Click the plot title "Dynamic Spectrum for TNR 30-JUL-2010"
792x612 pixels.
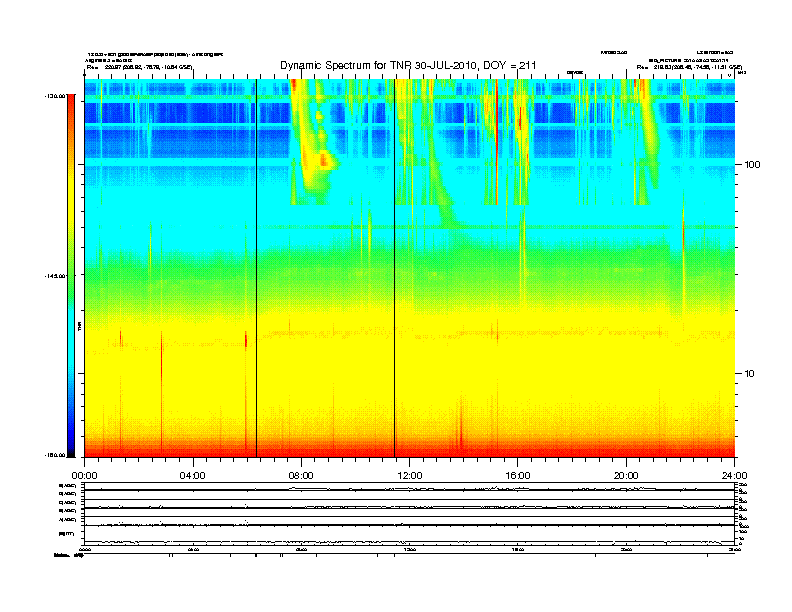[x=379, y=65]
